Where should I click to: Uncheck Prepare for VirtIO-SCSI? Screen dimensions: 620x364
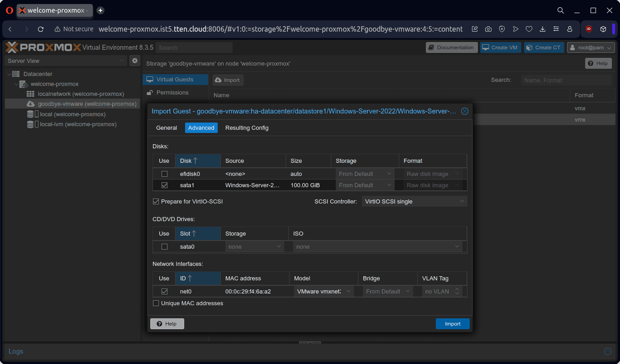point(156,202)
